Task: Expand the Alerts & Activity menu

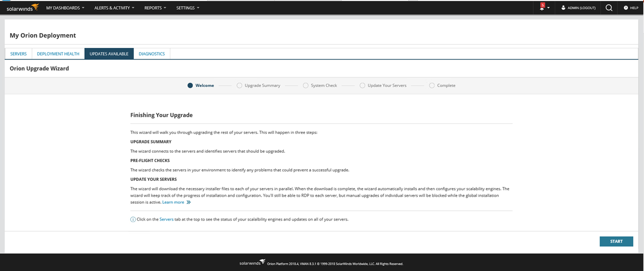Action: click(x=114, y=8)
